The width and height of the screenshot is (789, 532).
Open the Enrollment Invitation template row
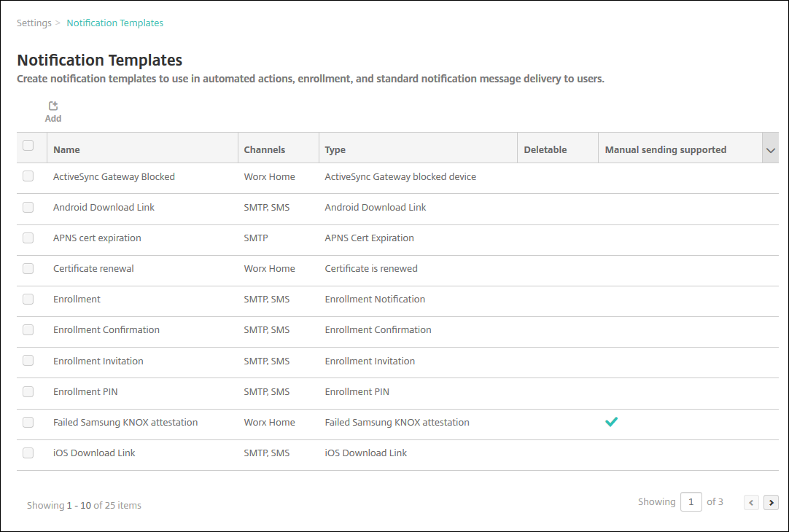coord(98,361)
